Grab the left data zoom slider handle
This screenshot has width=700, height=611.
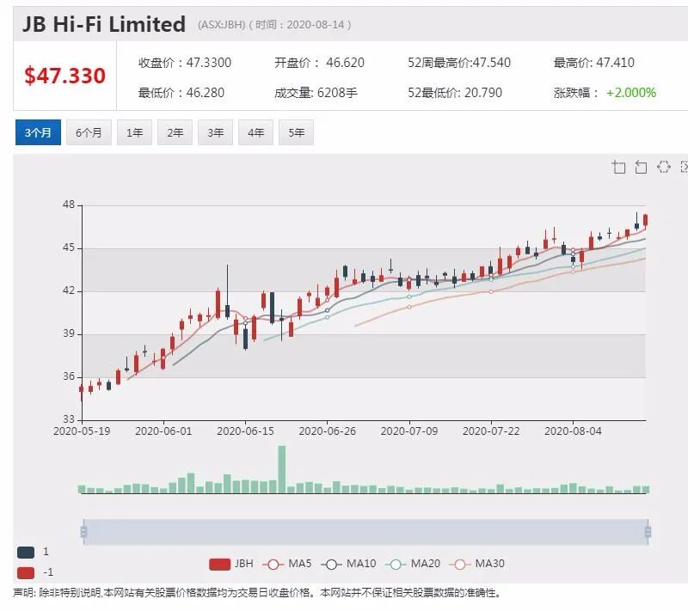(x=83, y=532)
